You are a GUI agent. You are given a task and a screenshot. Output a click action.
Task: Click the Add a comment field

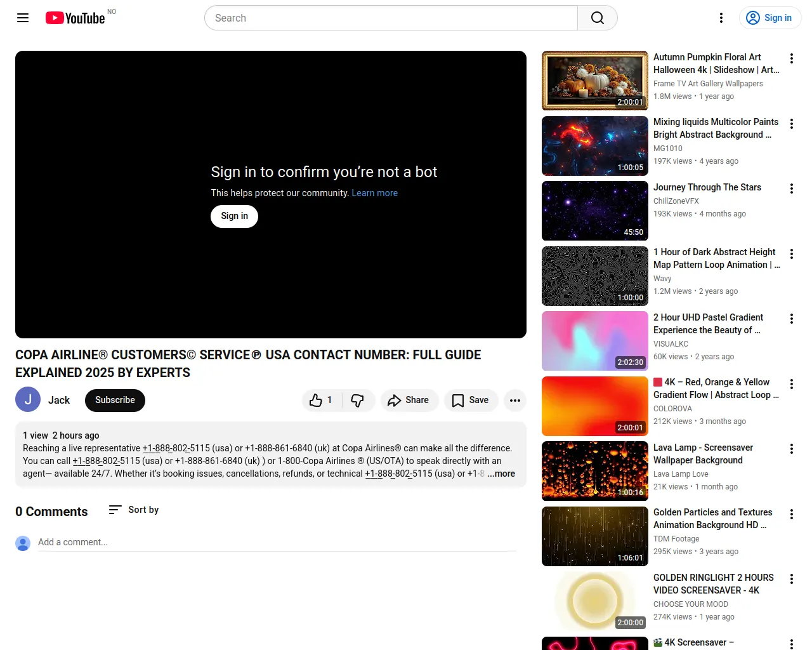(277, 542)
